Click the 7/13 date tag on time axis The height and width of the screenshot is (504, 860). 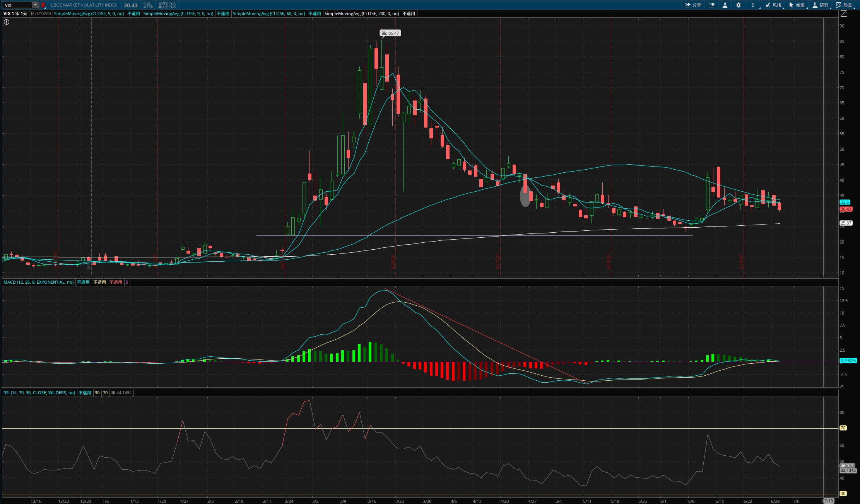pyautogui.click(x=828, y=501)
